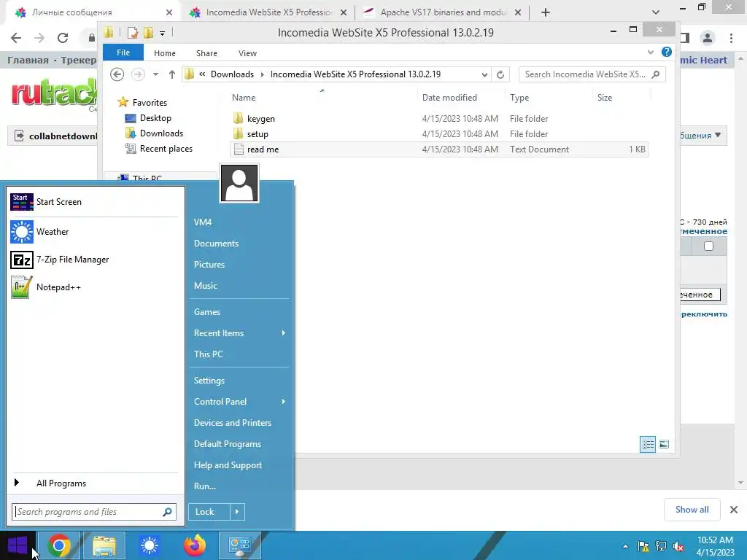Open the keygen folder
Image resolution: width=747 pixels, height=560 pixels.
click(260, 119)
